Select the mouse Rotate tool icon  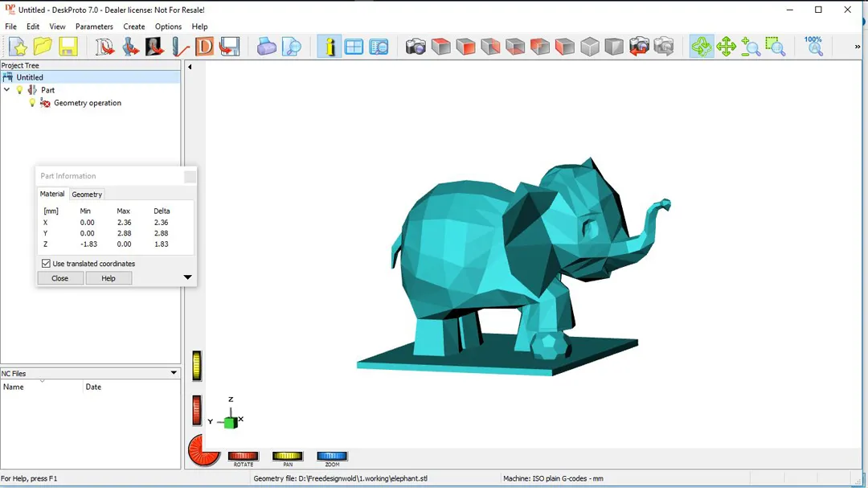click(x=701, y=47)
